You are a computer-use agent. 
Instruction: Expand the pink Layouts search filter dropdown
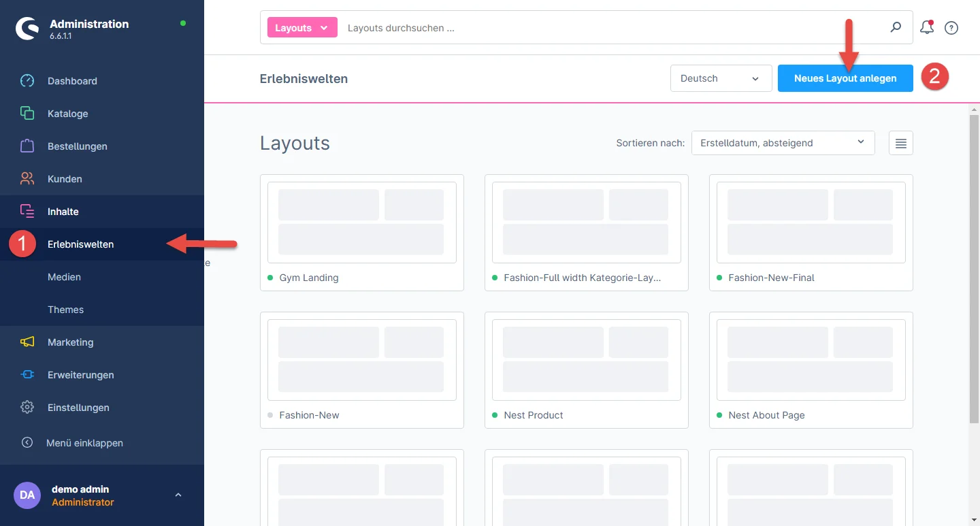302,28
